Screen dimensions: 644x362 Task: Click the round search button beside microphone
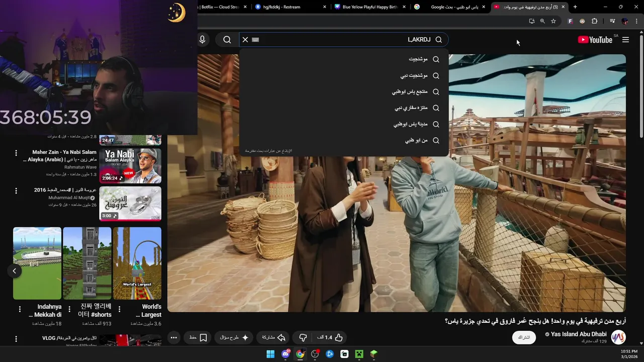click(x=227, y=40)
